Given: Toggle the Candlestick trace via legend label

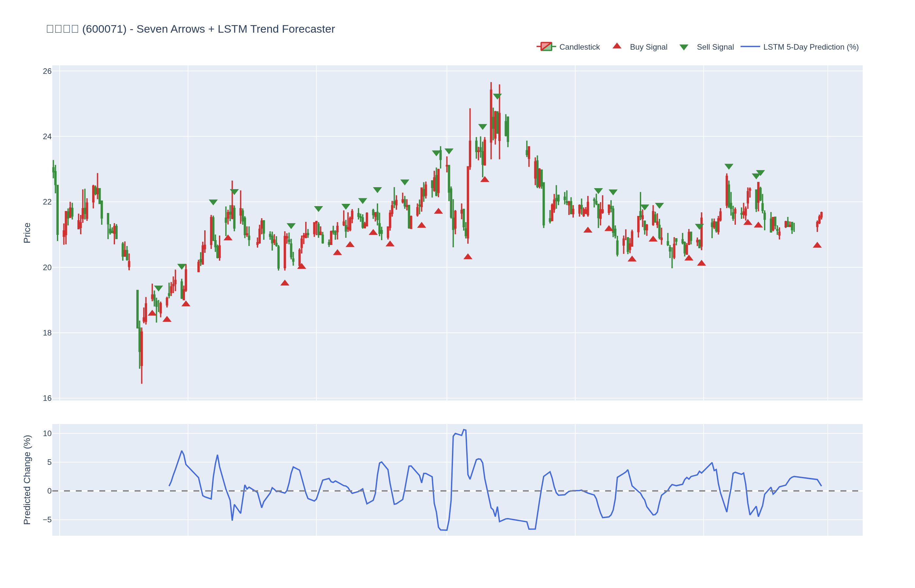Looking at the screenshot, I should [x=579, y=47].
